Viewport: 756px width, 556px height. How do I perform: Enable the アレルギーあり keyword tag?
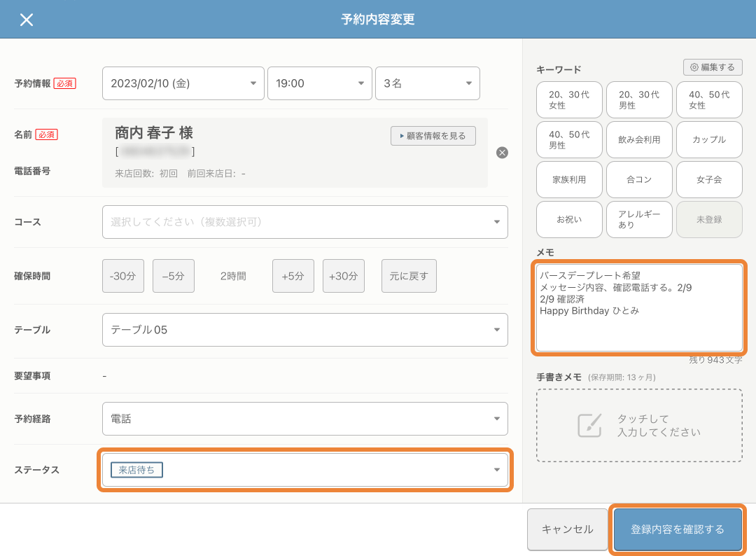click(x=639, y=219)
